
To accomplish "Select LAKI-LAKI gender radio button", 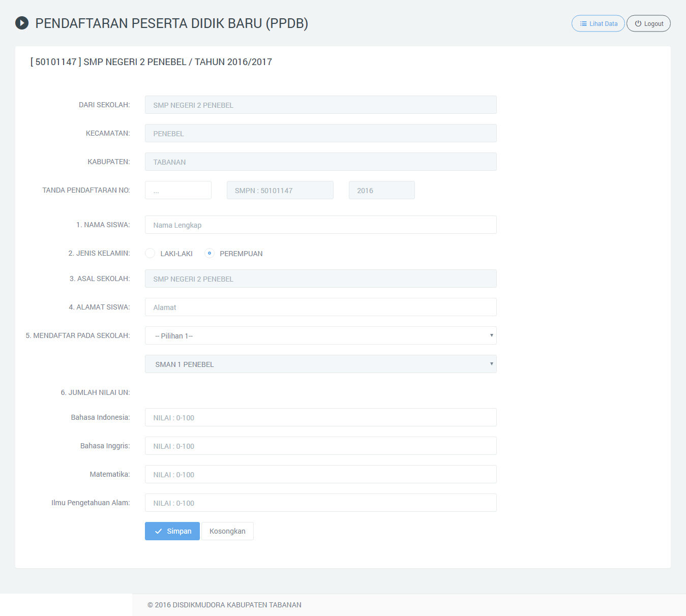I will (150, 253).
